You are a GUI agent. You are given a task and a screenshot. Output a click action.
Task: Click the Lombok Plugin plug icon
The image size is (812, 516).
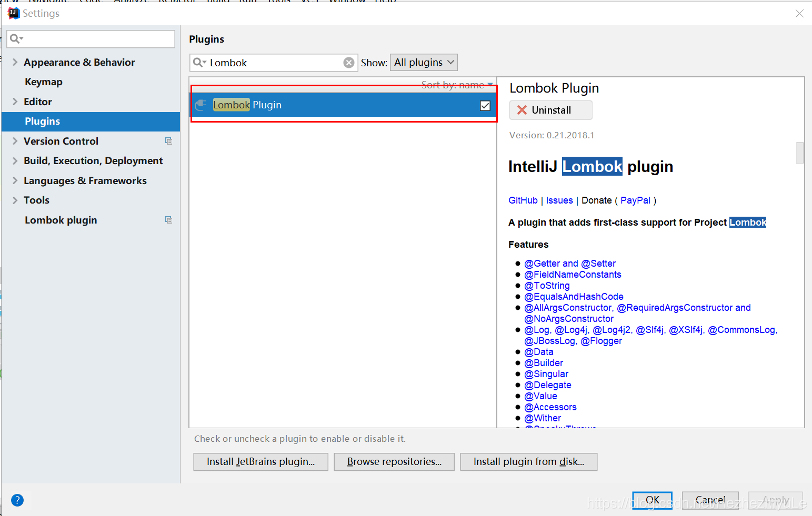(x=201, y=105)
